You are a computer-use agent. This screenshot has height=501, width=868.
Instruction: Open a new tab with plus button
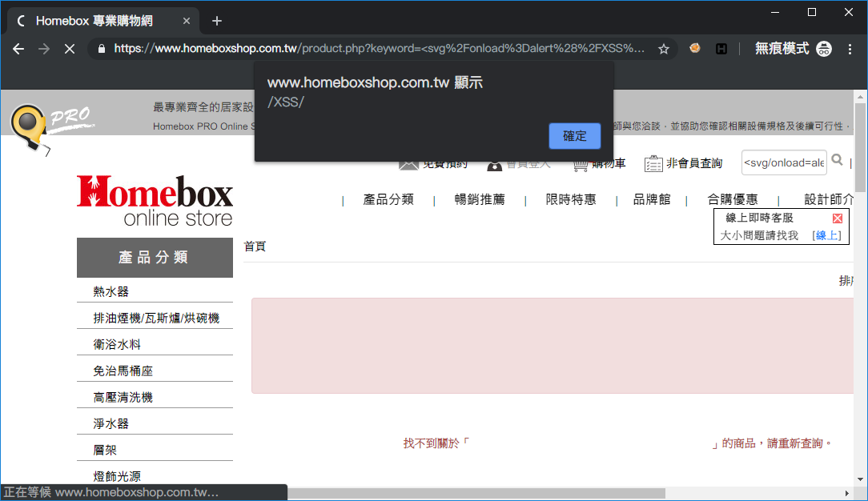pos(217,21)
